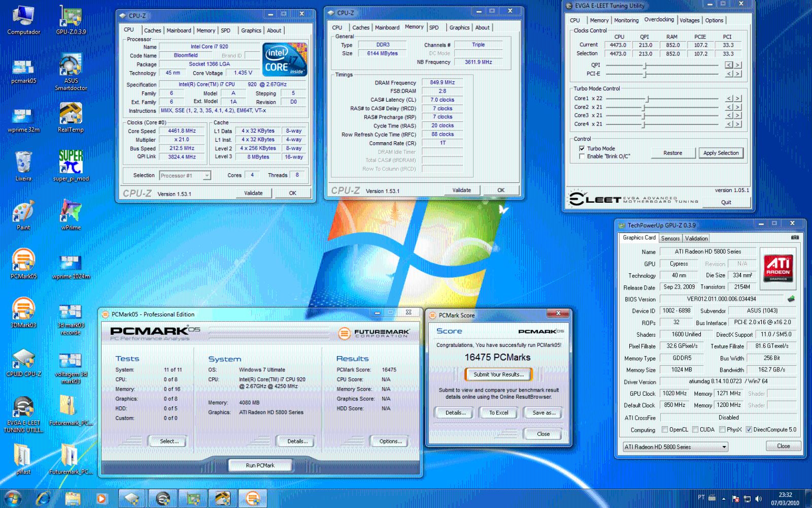Click Apply Selection in E-LEET
Image resolution: width=812 pixels, height=508 pixels.
[x=721, y=153]
